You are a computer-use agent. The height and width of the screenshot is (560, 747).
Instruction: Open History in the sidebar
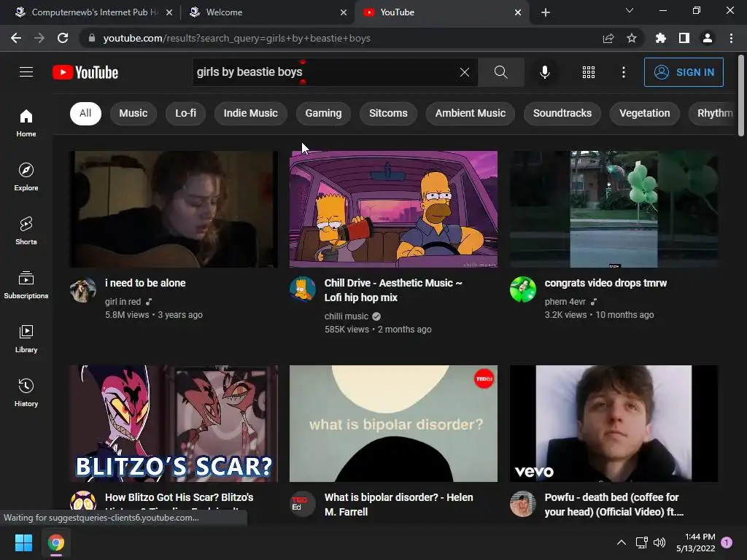click(x=26, y=392)
